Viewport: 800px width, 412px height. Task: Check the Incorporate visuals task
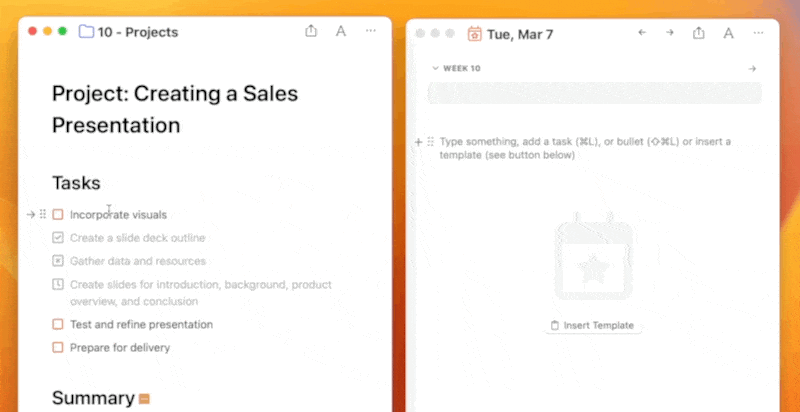click(x=58, y=214)
